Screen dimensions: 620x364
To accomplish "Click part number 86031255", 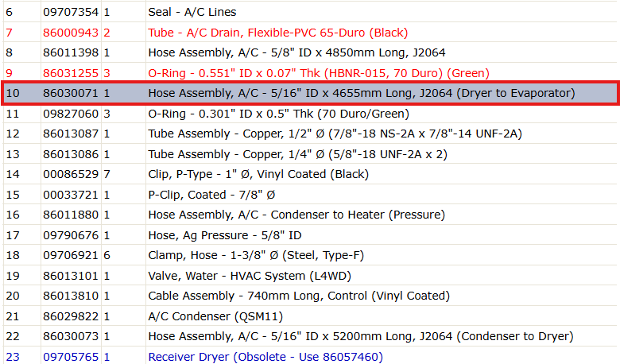I will click(x=71, y=73).
